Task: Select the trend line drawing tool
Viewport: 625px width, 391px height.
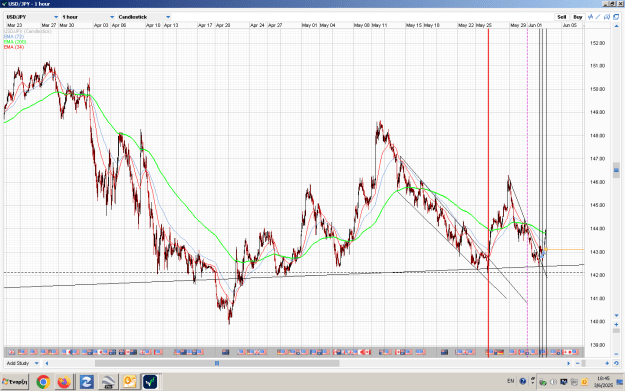Action: (x=598, y=17)
